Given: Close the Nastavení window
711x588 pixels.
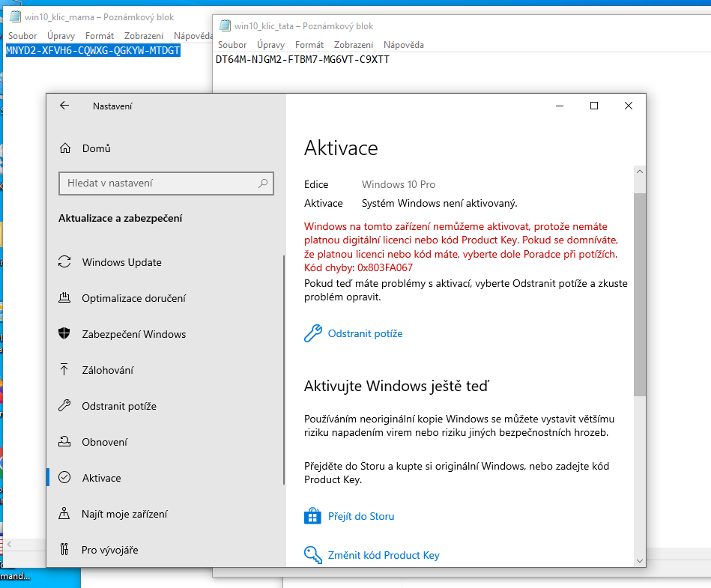Looking at the screenshot, I should [629, 106].
